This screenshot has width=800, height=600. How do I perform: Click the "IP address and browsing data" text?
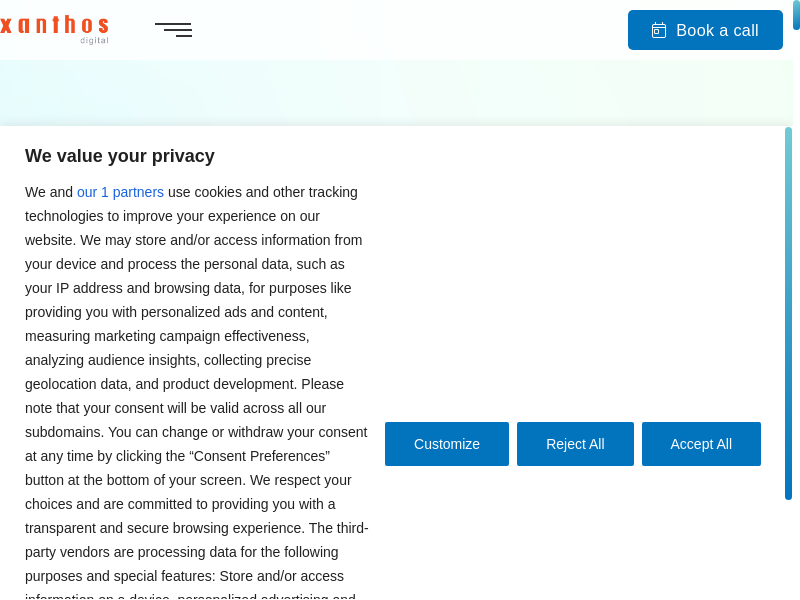(137, 288)
